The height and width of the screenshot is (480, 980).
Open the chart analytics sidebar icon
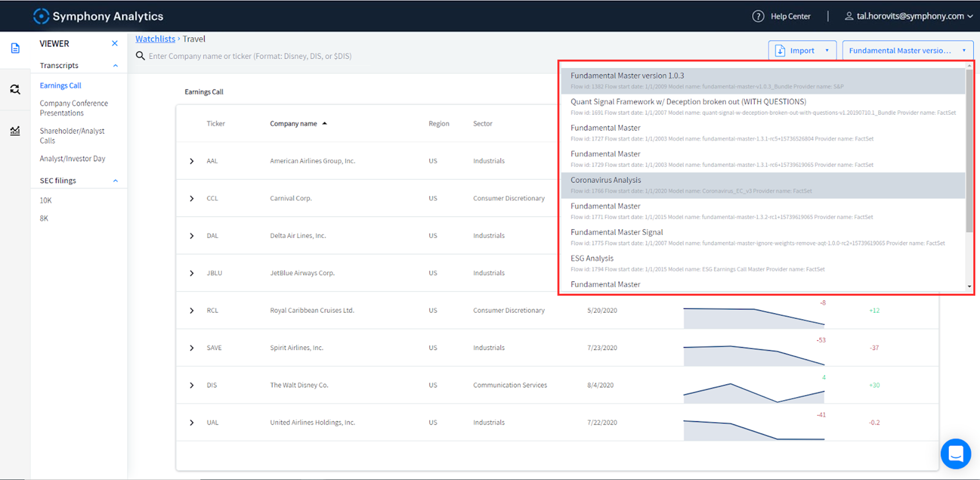(15, 131)
